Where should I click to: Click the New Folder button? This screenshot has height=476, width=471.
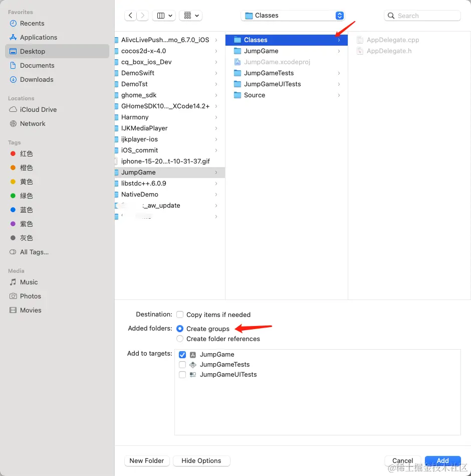coord(147,461)
